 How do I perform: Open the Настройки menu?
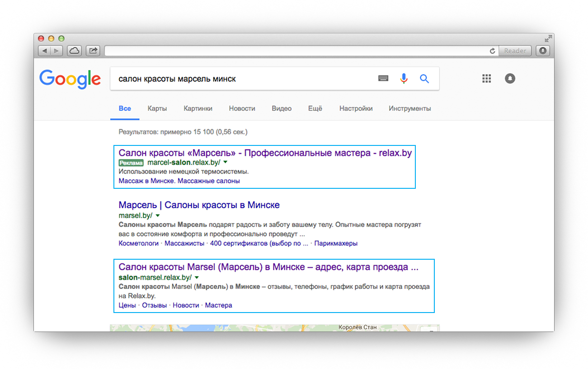356,108
